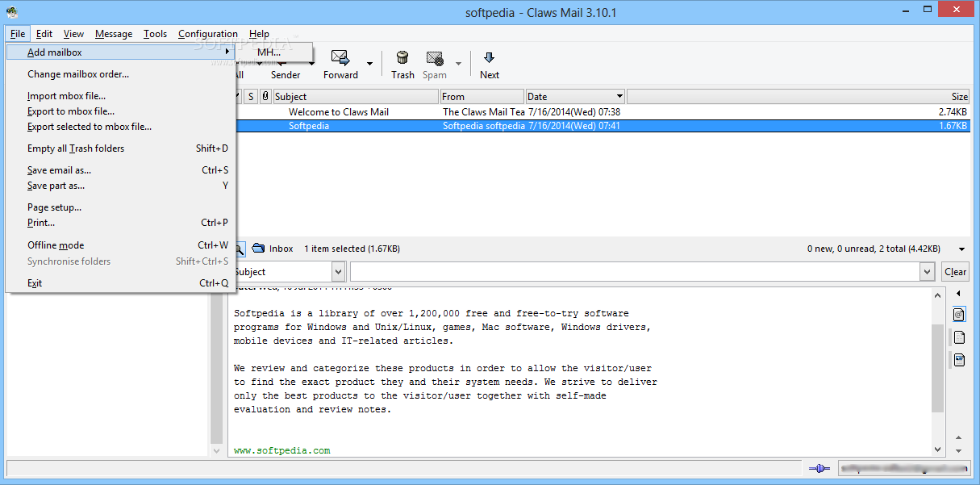Click the scrollbar up arrow in message view
Viewport: 980px width, 485px height.
(x=937, y=295)
